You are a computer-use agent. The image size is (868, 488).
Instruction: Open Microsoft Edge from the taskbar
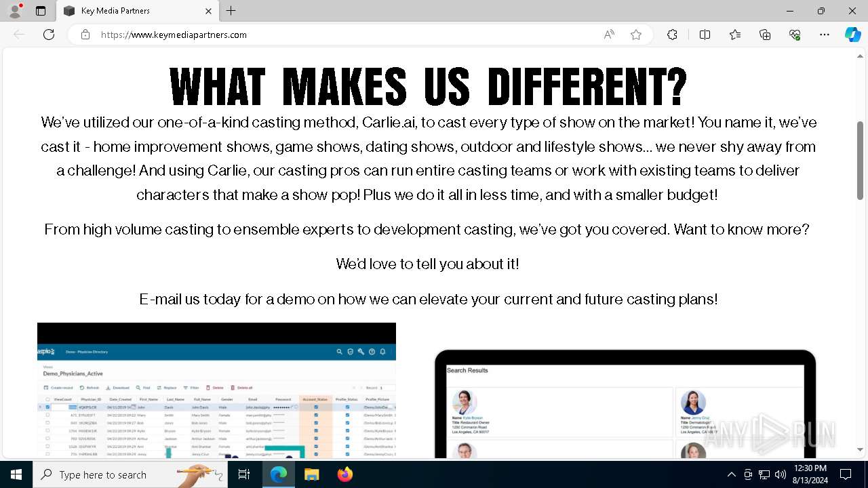pos(279,474)
